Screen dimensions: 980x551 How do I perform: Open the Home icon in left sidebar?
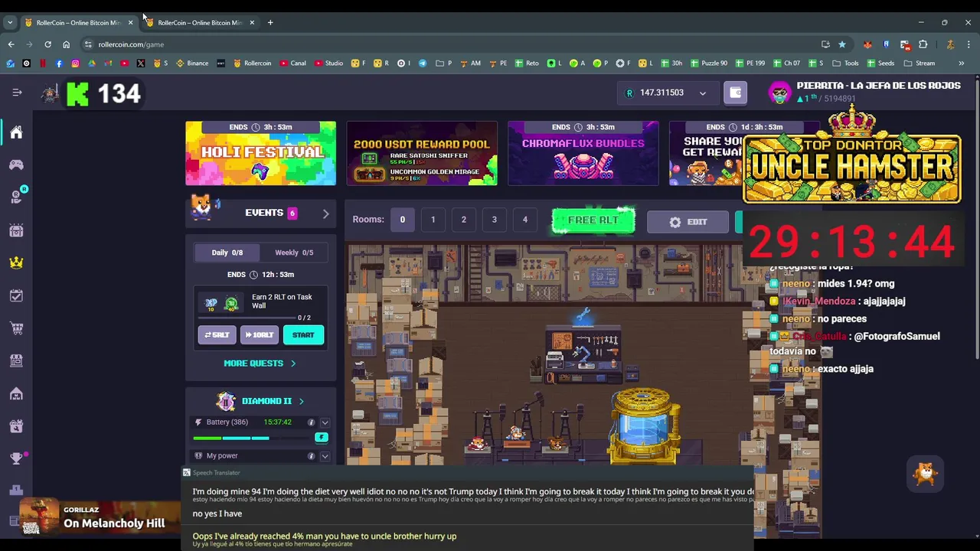tap(16, 132)
